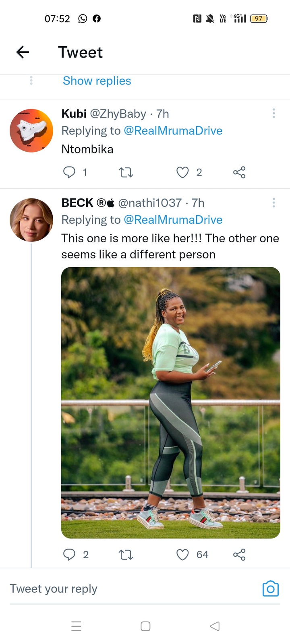Open @RealMrumaDrive mention in Kubi's reply
290x644 pixels.
173,131
